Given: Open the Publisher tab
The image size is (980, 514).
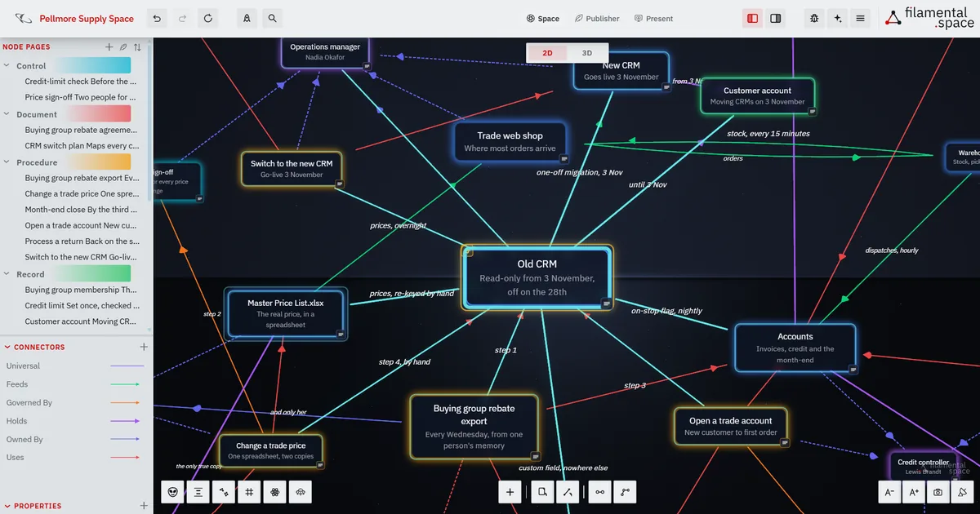Looking at the screenshot, I should pos(597,19).
